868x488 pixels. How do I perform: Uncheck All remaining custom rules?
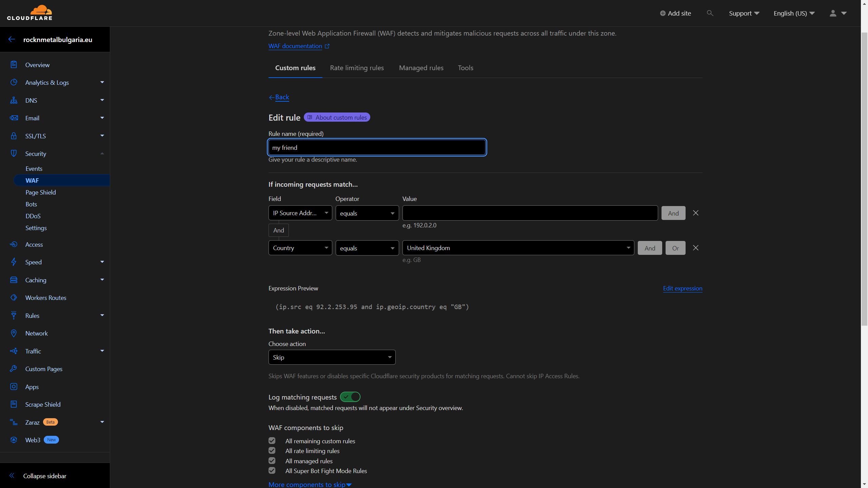pyautogui.click(x=272, y=441)
